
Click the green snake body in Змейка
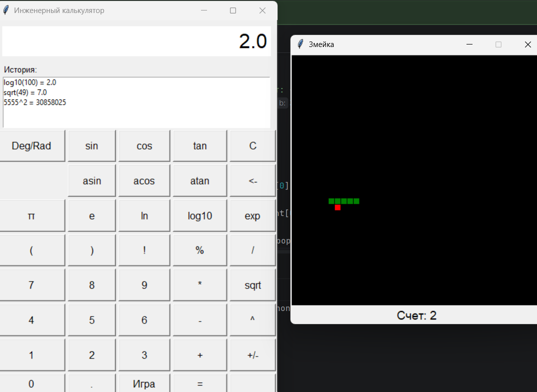coord(344,201)
